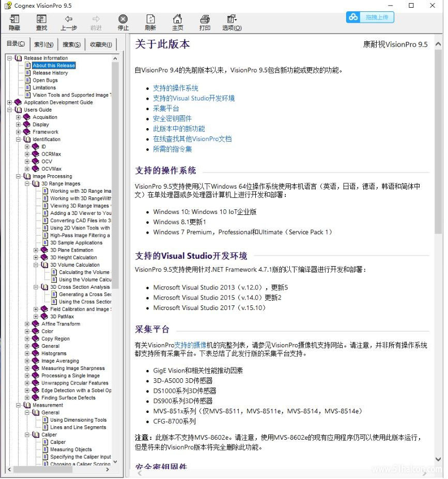Expand the 3D Plane Estimation node
448x479 pixels.
36,250
